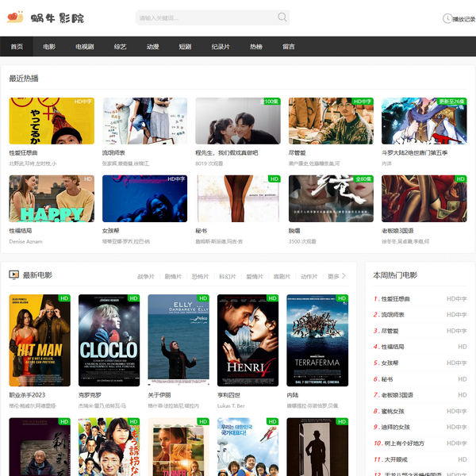Expand the 更多 genre chevron
The width and height of the screenshot is (476, 476).
[x=344, y=276]
